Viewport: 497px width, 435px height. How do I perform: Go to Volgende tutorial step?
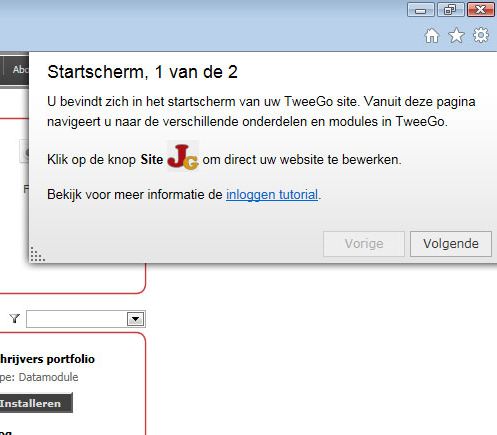coord(451,244)
